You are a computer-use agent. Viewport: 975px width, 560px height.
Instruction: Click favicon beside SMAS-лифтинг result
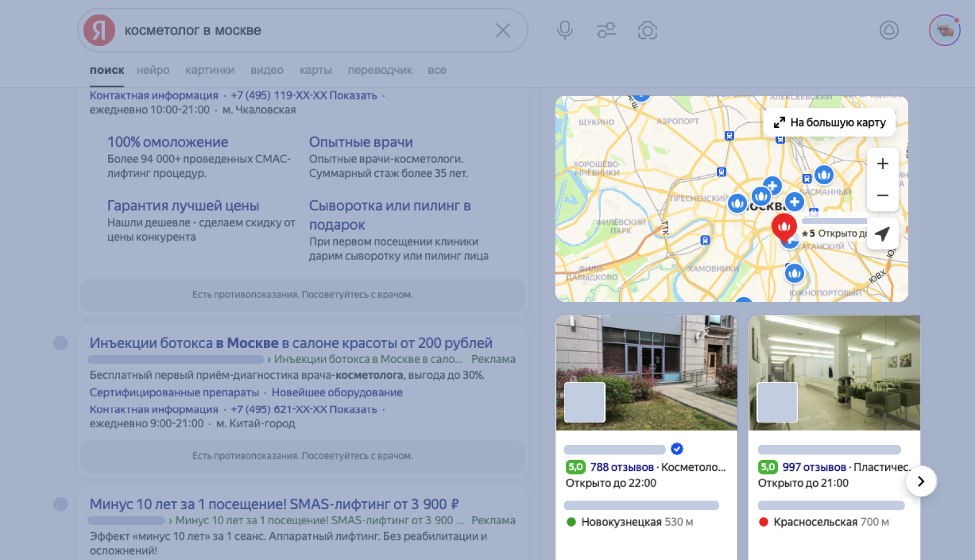61,504
